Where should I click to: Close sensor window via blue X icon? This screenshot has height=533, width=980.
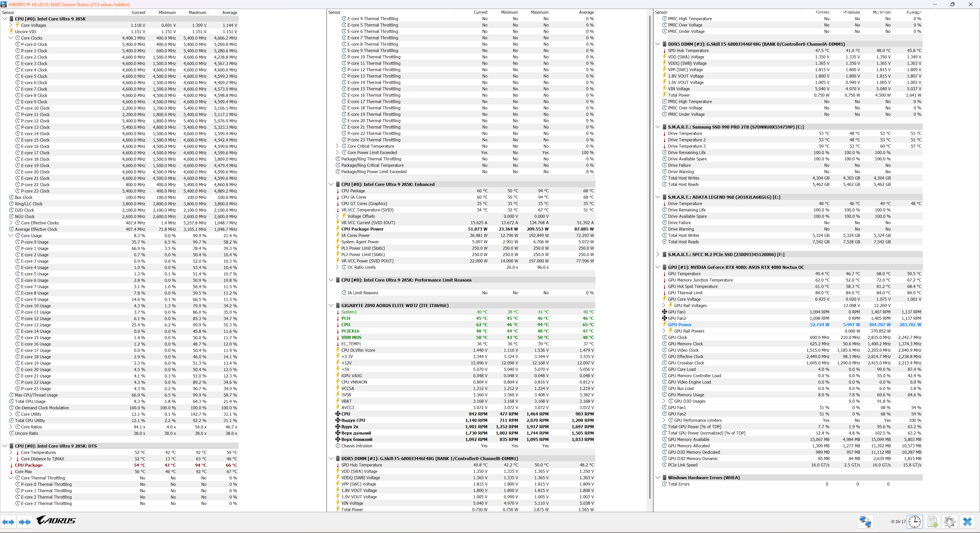click(967, 521)
